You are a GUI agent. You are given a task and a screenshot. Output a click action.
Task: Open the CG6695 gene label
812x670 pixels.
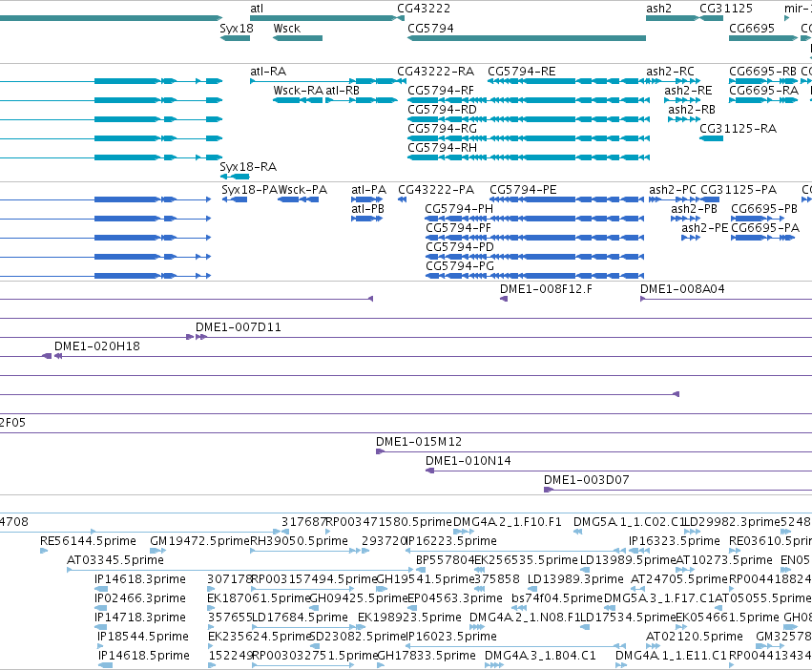[752, 28]
